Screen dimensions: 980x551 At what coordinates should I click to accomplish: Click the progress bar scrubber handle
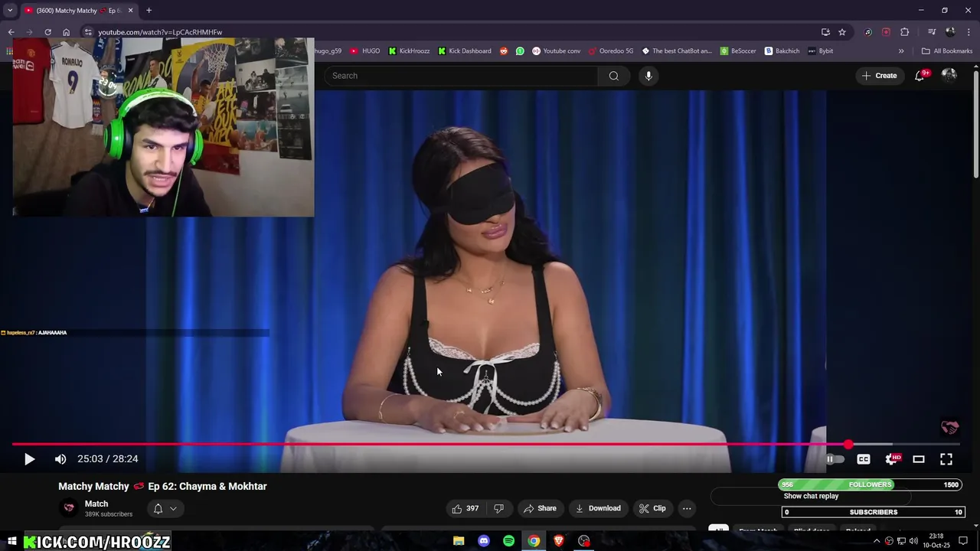pos(848,445)
